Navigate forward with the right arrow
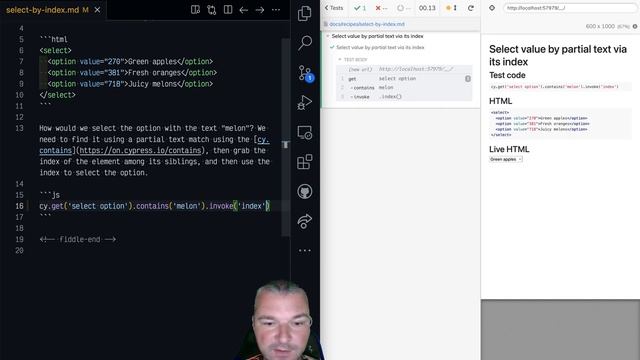Viewport: 640px width, 360px height. pyautogui.click(x=260, y=10)
